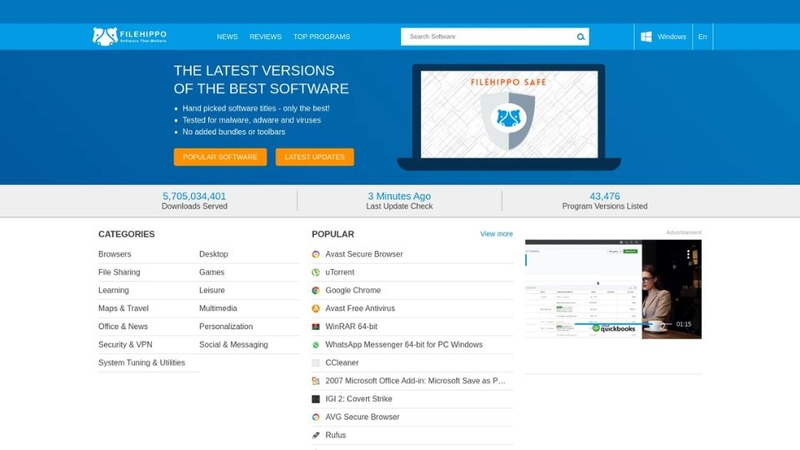Open the TOP PROGRAMS menu item
Screen dimensions: 800x450
(x=321, y=37)
